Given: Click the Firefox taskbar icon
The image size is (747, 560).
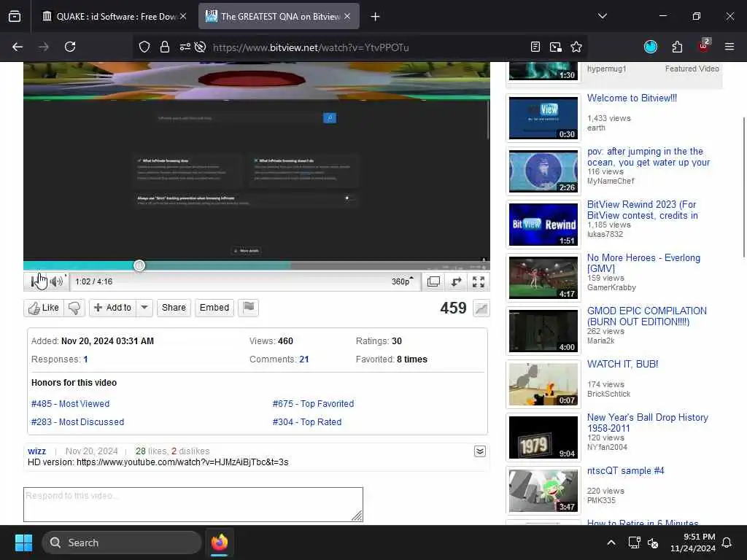Looking at the screenshot, I should [x=220, y=542].
